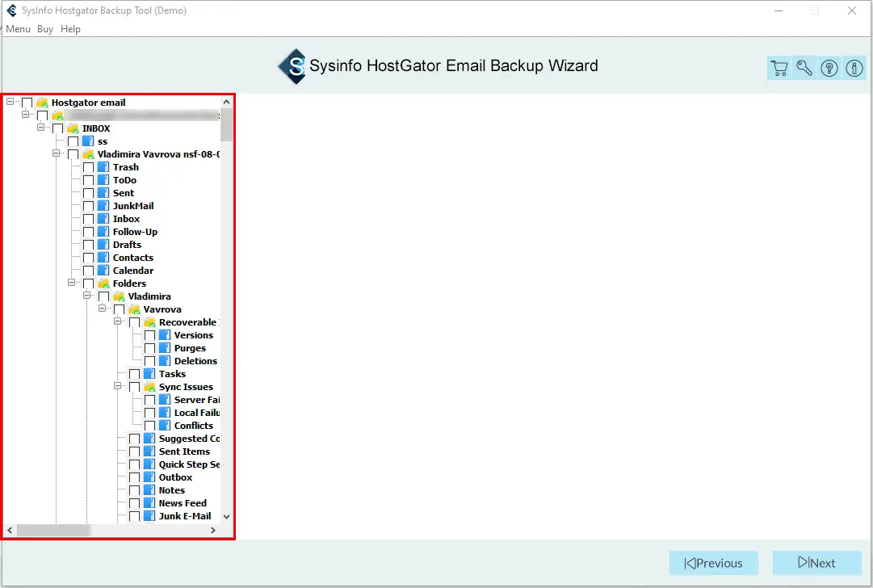Select the Sent Items tree entry
The width and height of the screenshot is (873, 588).
(184, 451)
